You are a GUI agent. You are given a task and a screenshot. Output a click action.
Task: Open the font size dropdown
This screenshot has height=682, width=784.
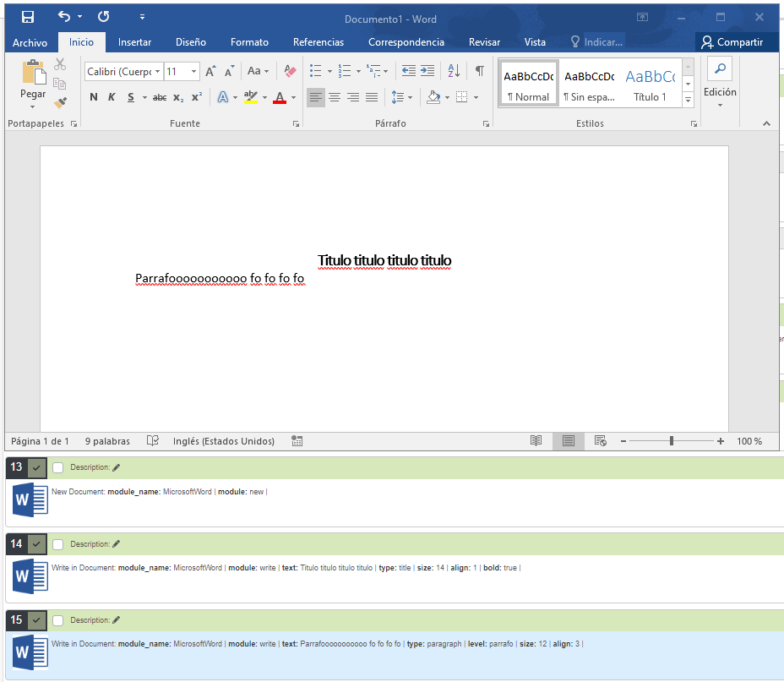click(194, 72)
